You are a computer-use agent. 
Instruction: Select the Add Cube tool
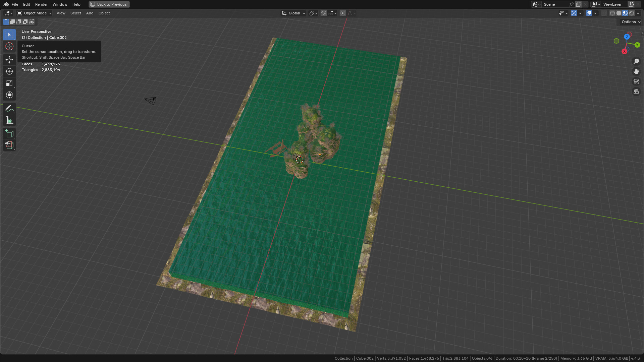coord(9,133)
